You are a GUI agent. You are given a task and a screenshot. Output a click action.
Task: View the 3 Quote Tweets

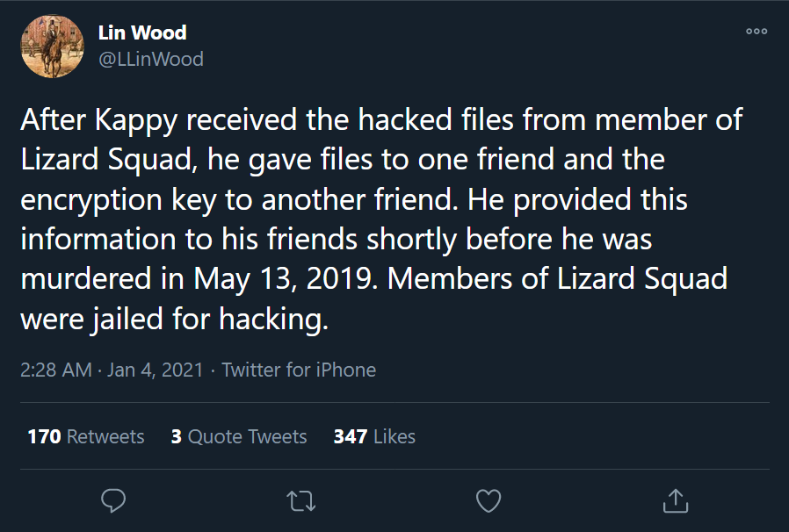(x=239, y=436)
